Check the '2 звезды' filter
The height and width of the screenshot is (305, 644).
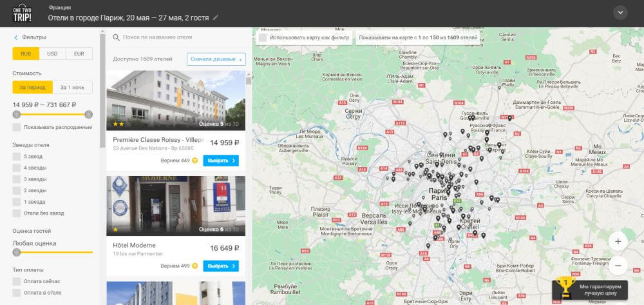click(17, 191)
